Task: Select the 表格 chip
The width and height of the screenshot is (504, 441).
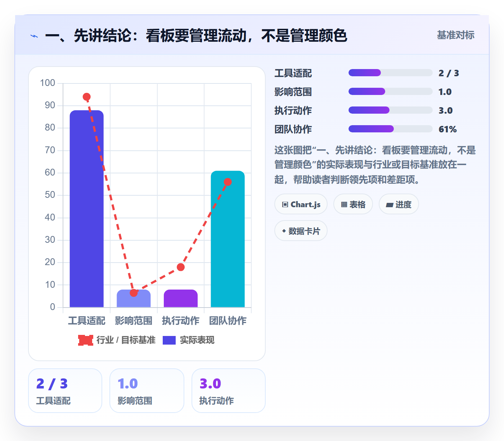Action: click(x=353, y=204)
